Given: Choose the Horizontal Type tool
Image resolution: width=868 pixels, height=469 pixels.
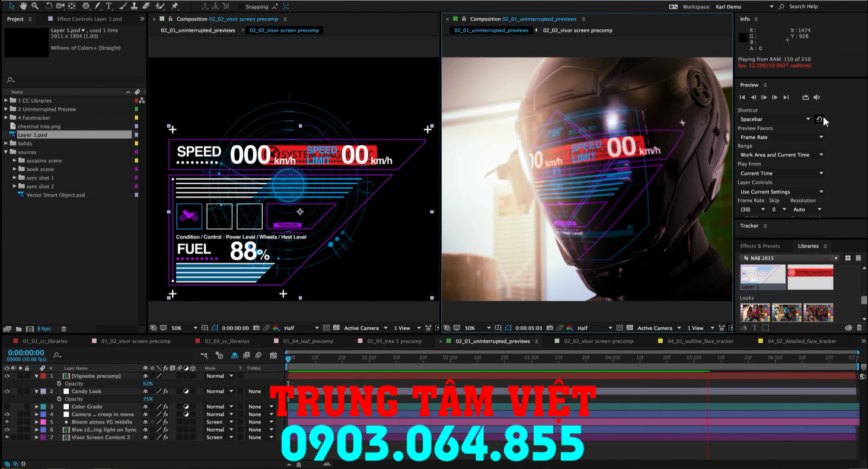Looking at the screenshot, I should pyautogui.click(x=108, y=7).
